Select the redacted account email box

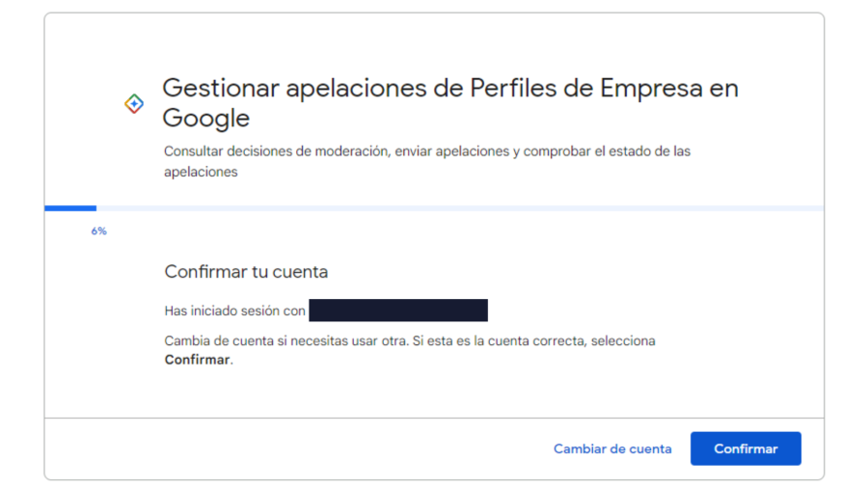click(x=398, y=311)
